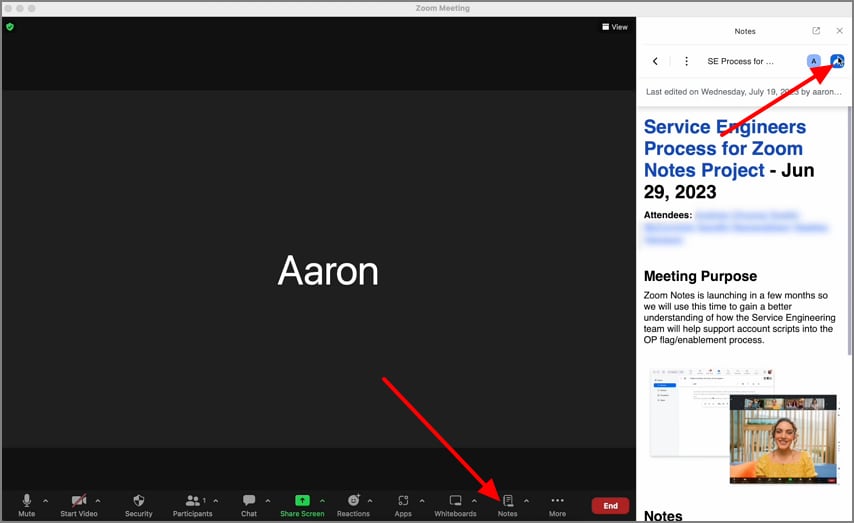Go back from the current note
854x523 pixels.
click(655, 61)
